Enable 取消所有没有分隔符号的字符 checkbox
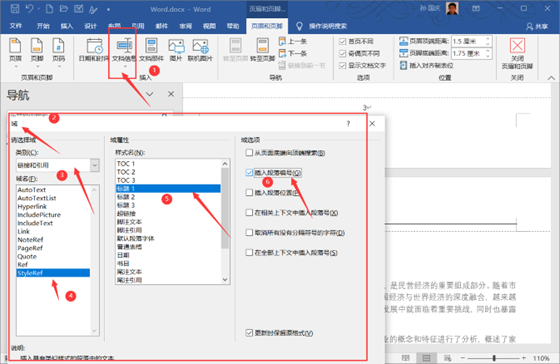 249,233
